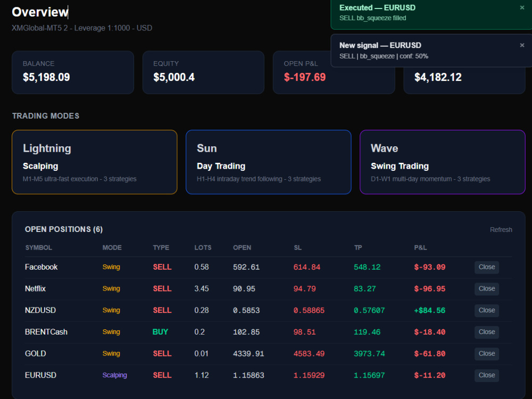This screenshot has width=532, height=399.
Task: Click the 3973.74 take profit on GOLD row
Action: pyautogui.click(x=369, y=354)
